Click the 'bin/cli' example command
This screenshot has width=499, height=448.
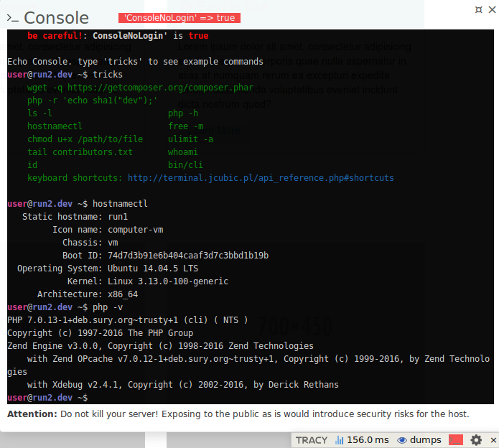click(185, 165)
